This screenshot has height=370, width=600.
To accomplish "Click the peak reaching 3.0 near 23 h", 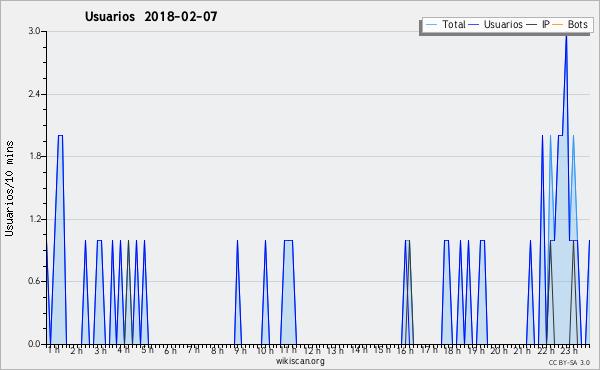I will 566,35.
